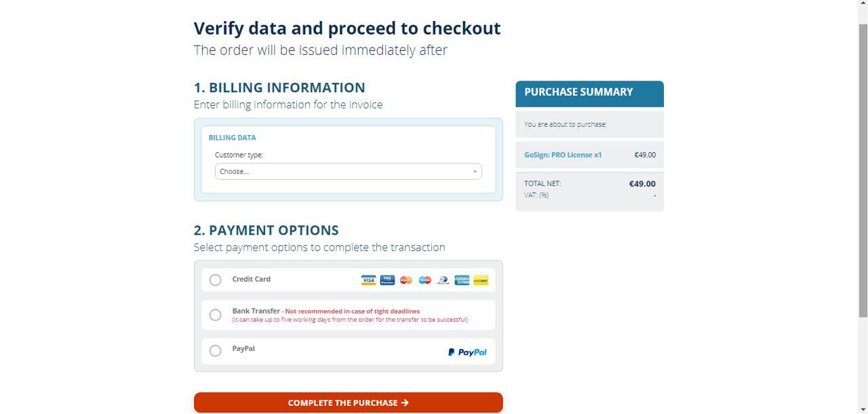Click the Customer type dropdown arrow

[x=475, y=172]
